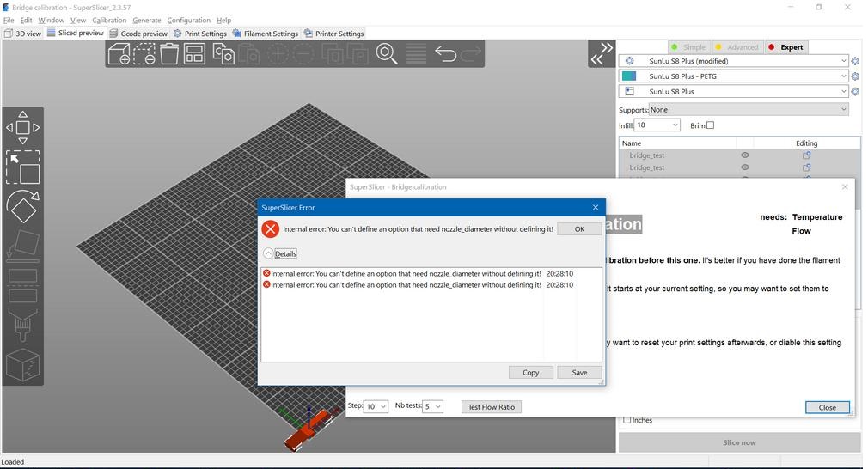Select the Paint-on supports brush tool
868x469 pixels.
point(22,326)
